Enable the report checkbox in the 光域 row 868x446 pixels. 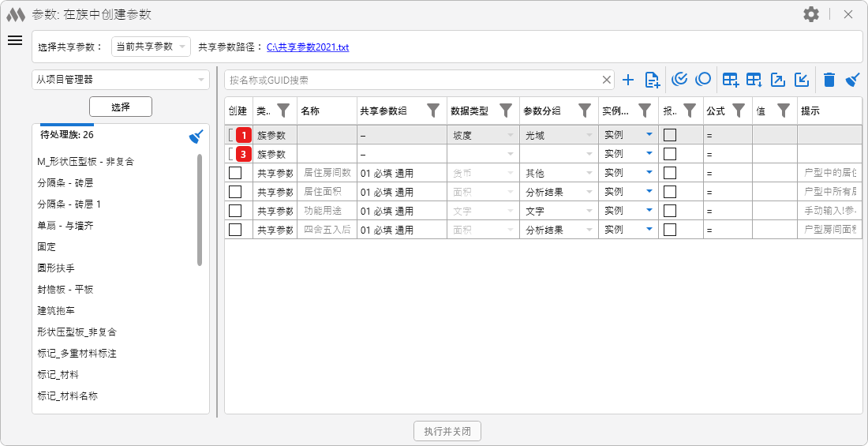click(x=670, y=135)
